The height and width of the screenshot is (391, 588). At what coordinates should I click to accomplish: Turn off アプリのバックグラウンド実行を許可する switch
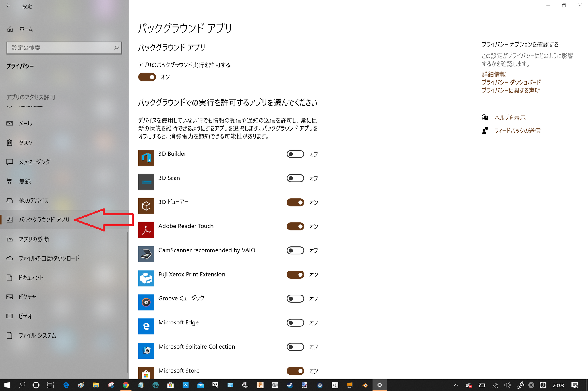point(147,77)
